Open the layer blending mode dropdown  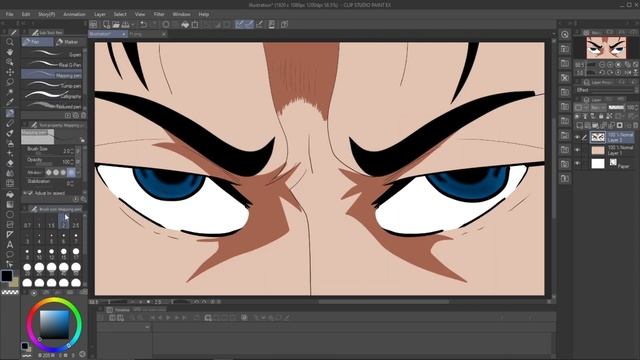coord(598,107)
